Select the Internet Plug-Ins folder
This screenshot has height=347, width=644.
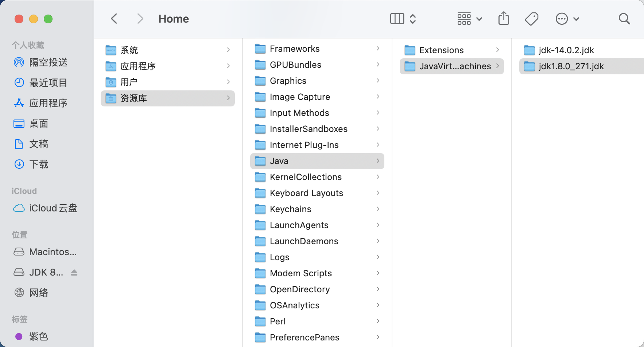317,145
